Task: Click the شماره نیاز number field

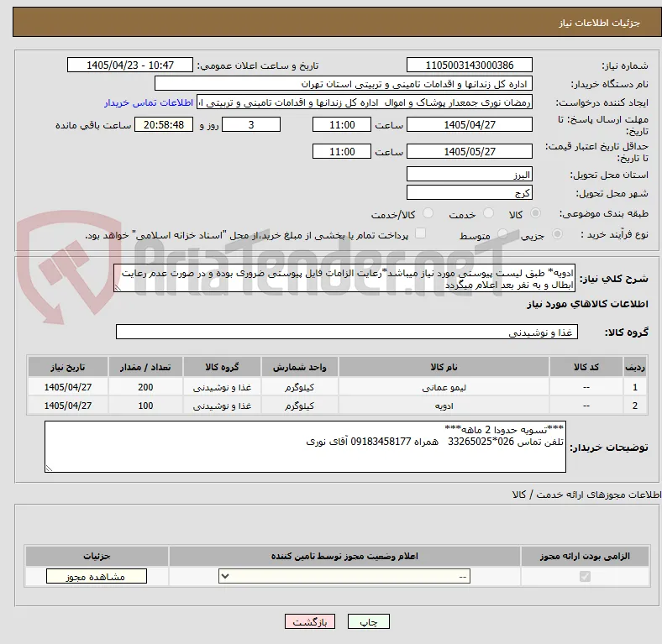Action: click(469, 65)
